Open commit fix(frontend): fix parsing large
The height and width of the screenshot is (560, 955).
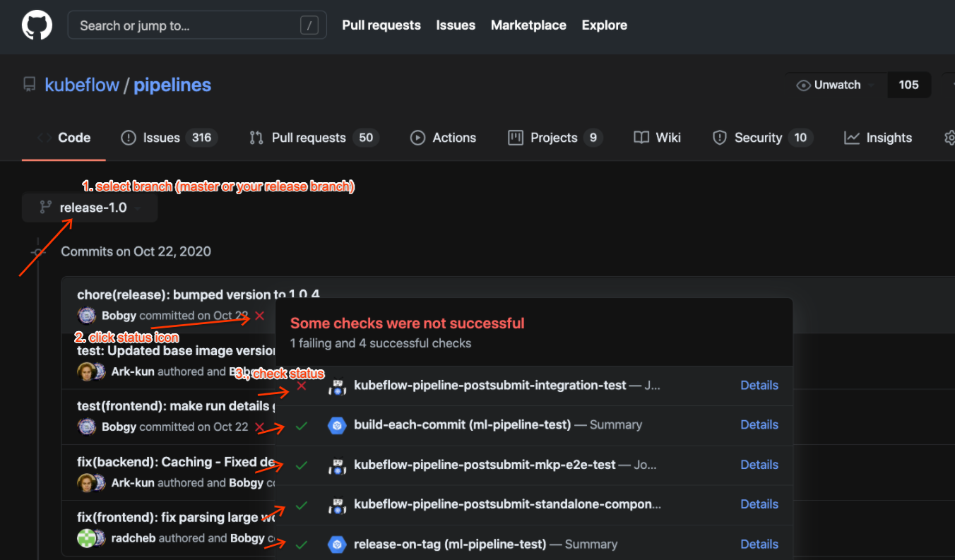point(176,518)
